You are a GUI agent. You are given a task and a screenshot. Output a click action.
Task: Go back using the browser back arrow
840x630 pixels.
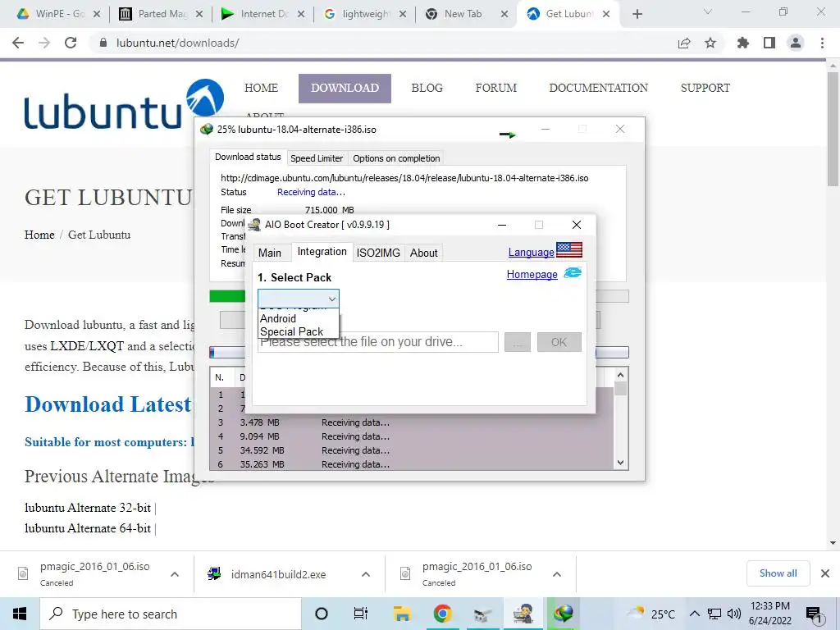tap(18, 43)
